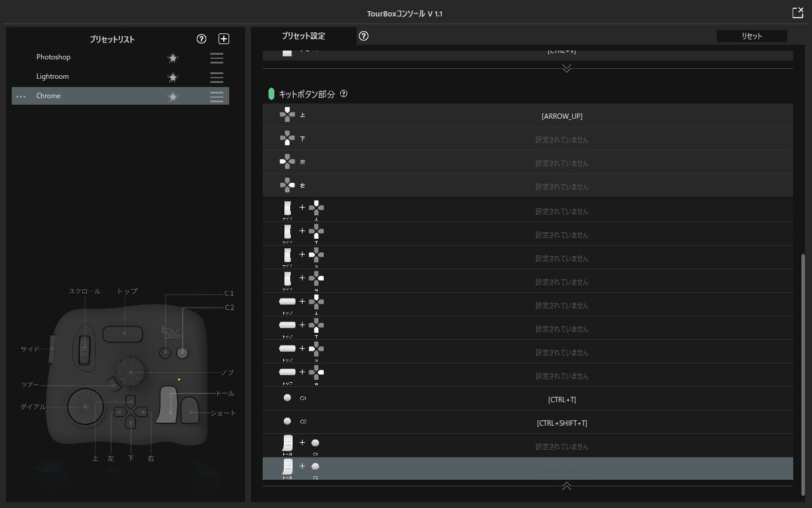Click the knob on device diagram
Image resolution: width=812 pixels, height=508 pixels.
click(x=130, y=372)
